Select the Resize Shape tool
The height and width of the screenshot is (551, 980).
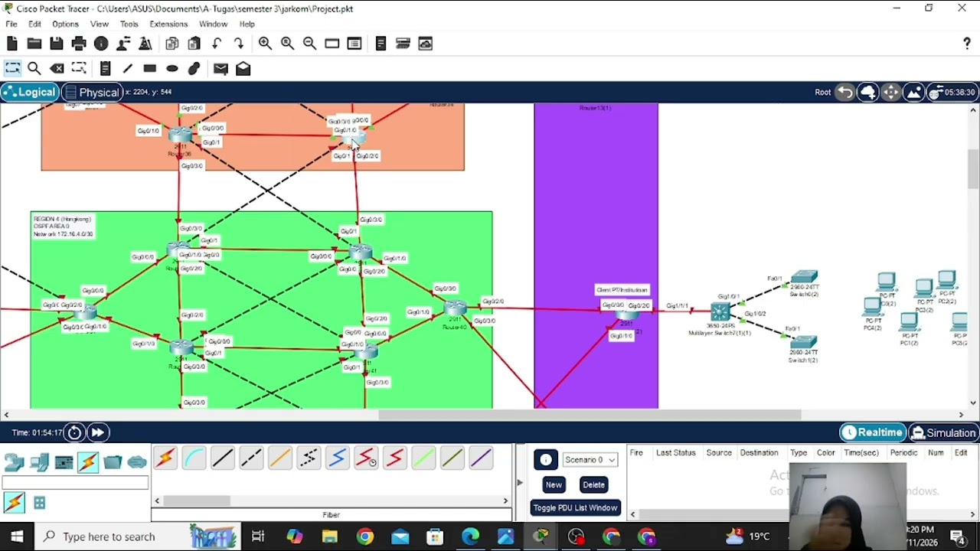coord(79,69)
